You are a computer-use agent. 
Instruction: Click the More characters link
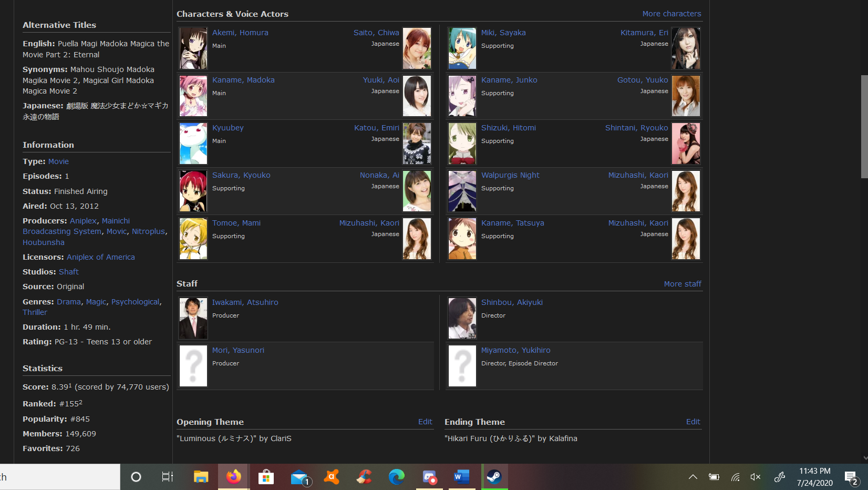click(671, 14)
